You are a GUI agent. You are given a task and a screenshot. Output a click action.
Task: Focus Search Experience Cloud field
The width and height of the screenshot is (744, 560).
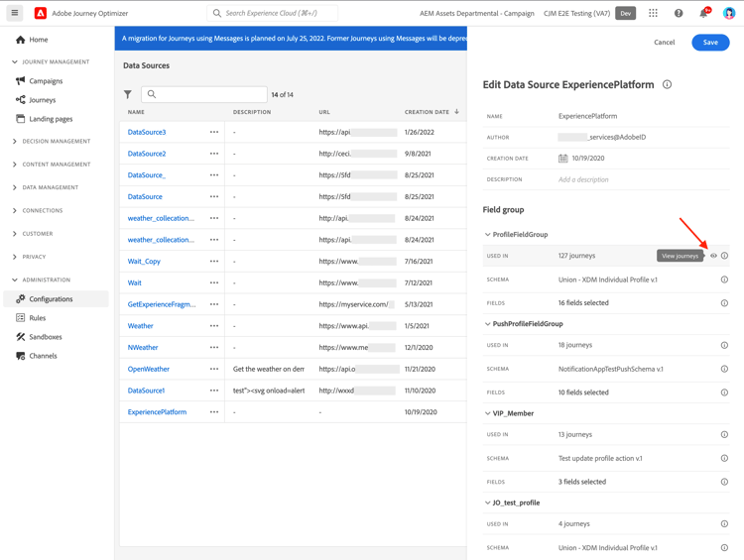(x=273, y=13)
